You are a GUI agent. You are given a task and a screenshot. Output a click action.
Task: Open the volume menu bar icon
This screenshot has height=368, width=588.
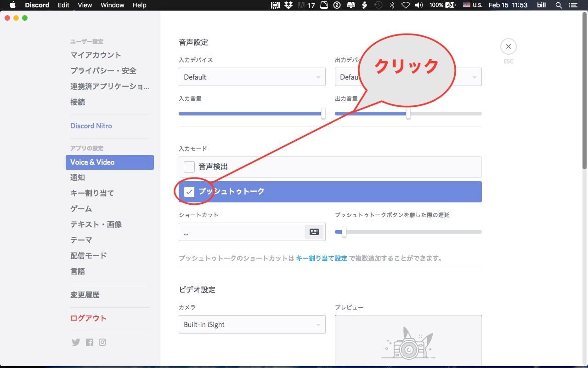(418, 5)
